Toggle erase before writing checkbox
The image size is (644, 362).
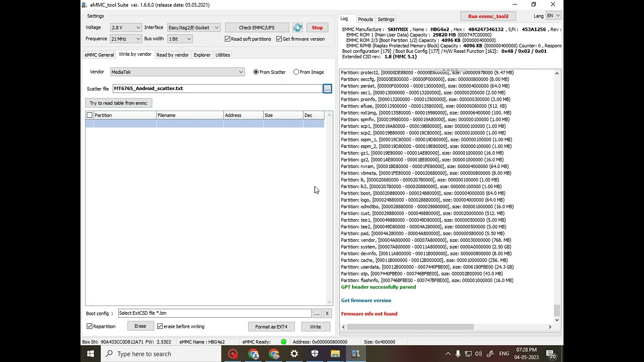coord(160,326)
